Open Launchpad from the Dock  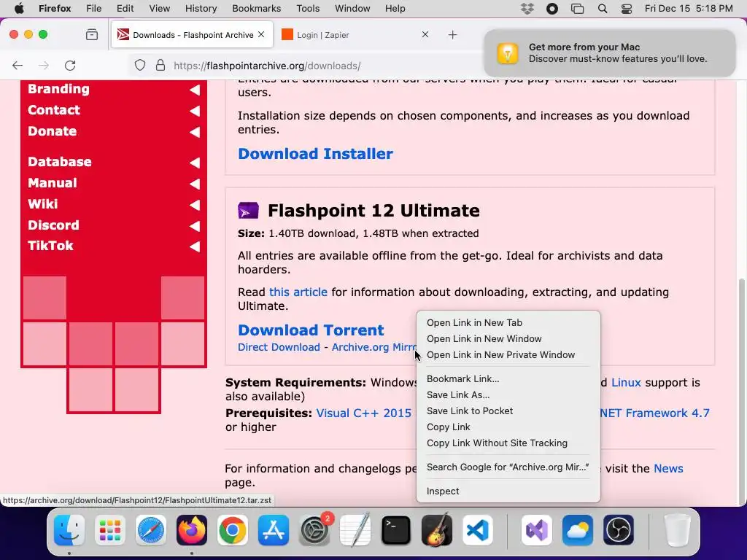tap(110, 529)
